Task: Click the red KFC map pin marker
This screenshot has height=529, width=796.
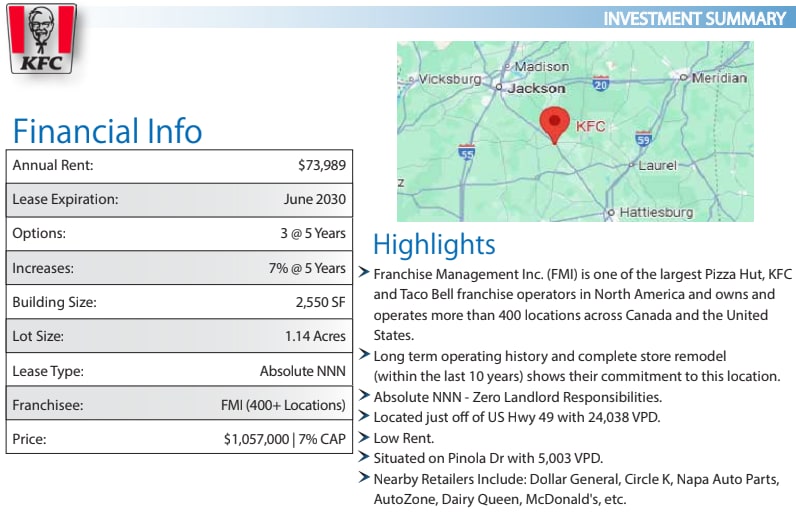Action: click(555, 124)
